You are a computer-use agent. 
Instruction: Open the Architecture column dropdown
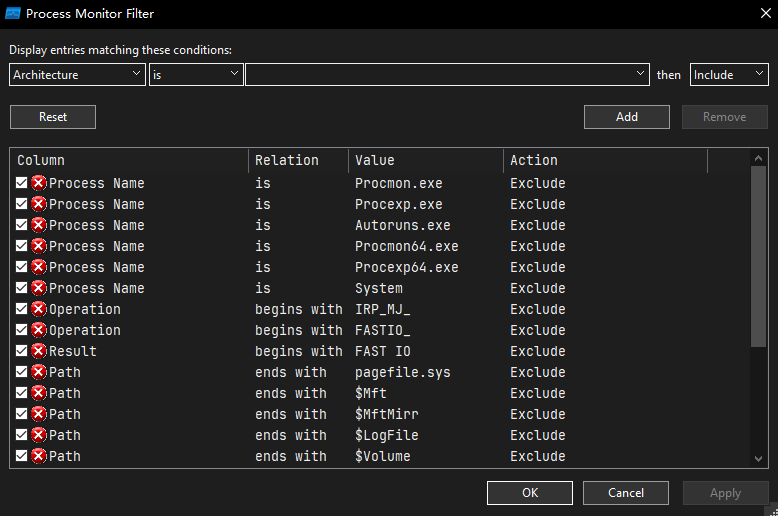[x=77, y=75]
